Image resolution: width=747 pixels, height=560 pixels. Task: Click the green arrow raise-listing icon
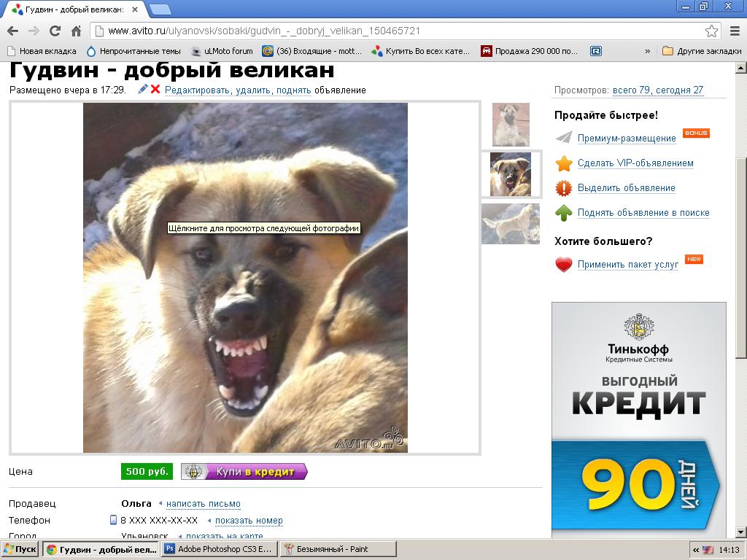(x=564, y=213)
